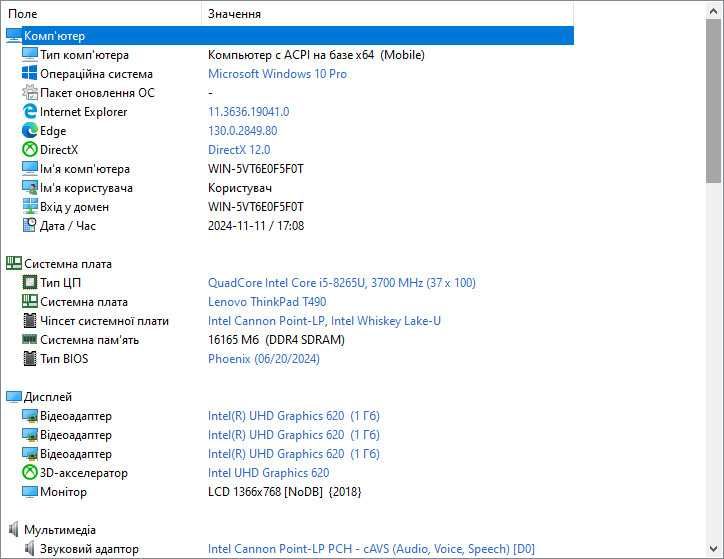Click the Звуковий адаптор speaker icon
The image size is (724, 559).
pos(30,548)
